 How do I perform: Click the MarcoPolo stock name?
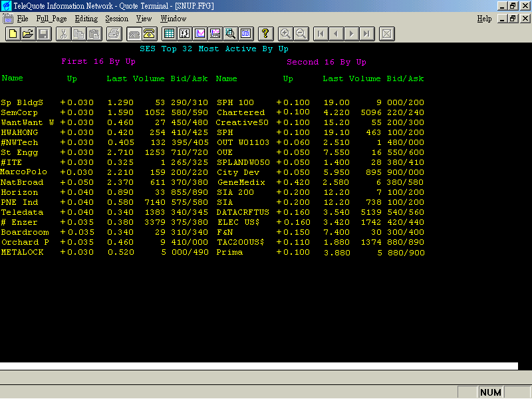(x=23, y=172)
